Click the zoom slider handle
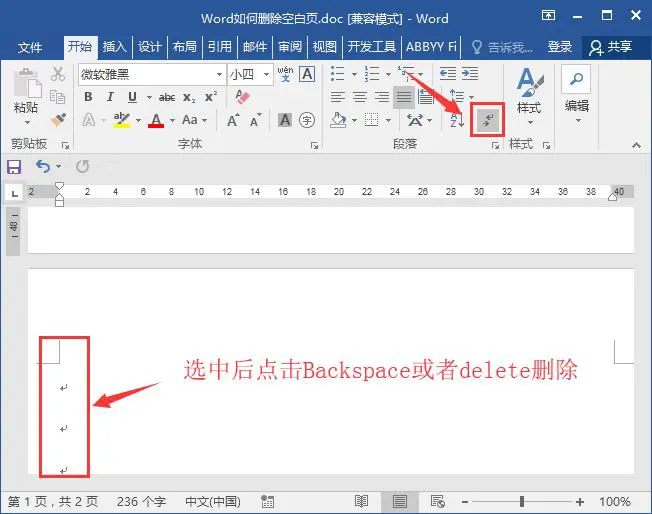The width and height of the screenshot is (652, 514). (x=522, y=502)
